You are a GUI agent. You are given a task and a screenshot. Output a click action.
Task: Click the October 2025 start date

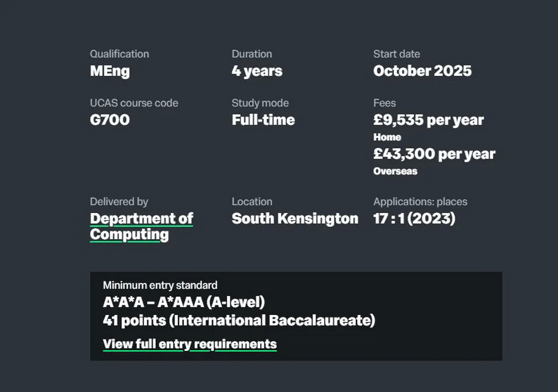[422, 71]
